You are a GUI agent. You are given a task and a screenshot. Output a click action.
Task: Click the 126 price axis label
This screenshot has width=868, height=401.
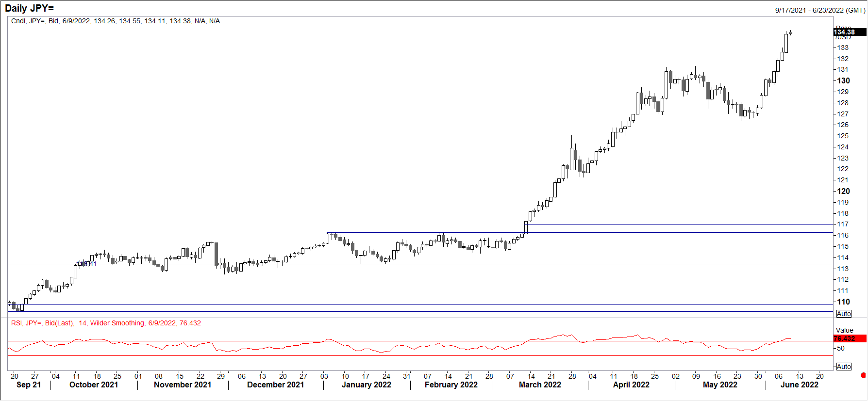coord(843,125)
